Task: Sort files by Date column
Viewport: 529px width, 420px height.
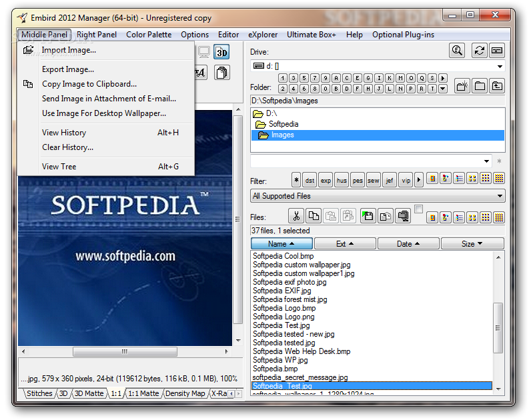Action: point(408,243)
